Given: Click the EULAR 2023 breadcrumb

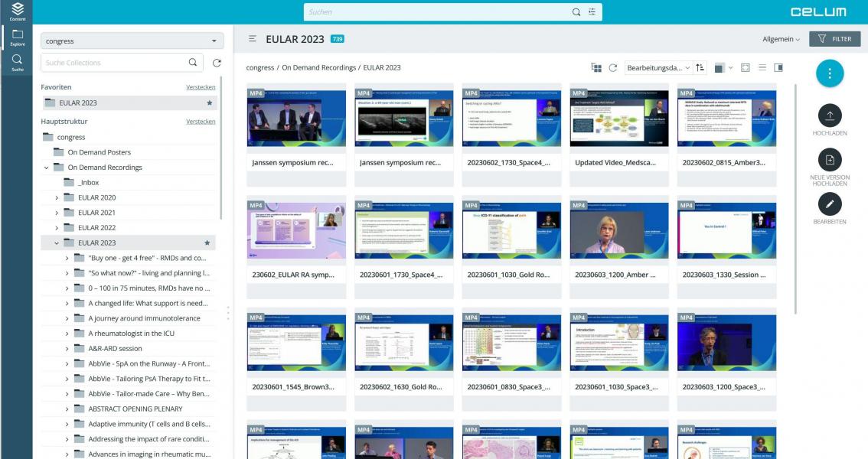Looking at the screenshot, I should tap(382, 67).
